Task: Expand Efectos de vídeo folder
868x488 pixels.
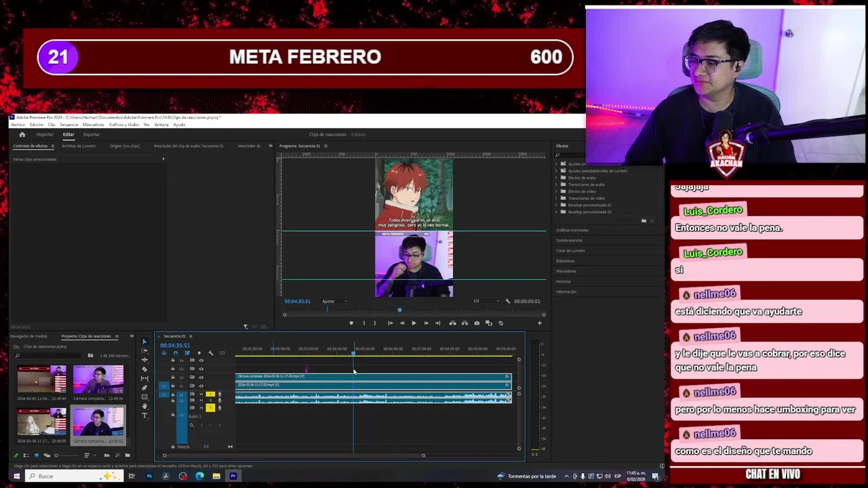Action: 557,191
